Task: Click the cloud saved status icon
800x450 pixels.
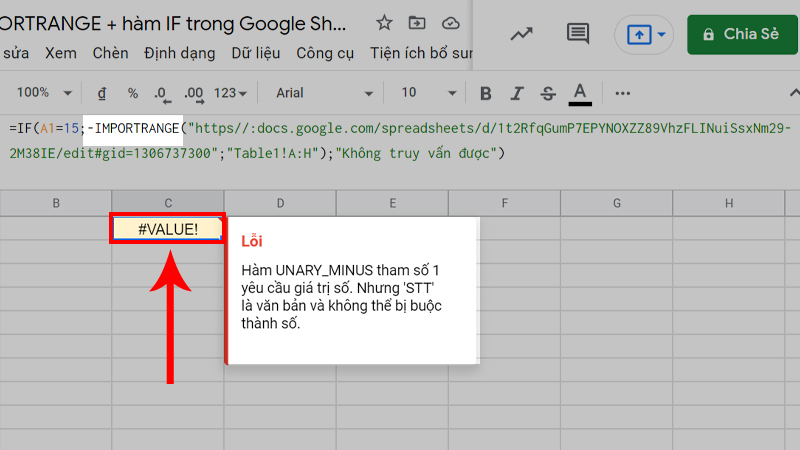Action: tap(451, 23)
